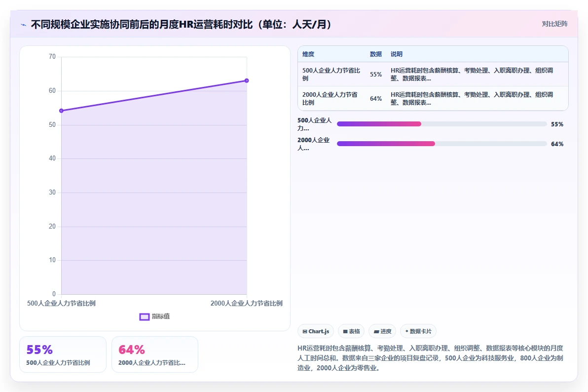The image size is (588, 392).
Task: Click the lightning icon beside the title
Action: click(23, 25)
